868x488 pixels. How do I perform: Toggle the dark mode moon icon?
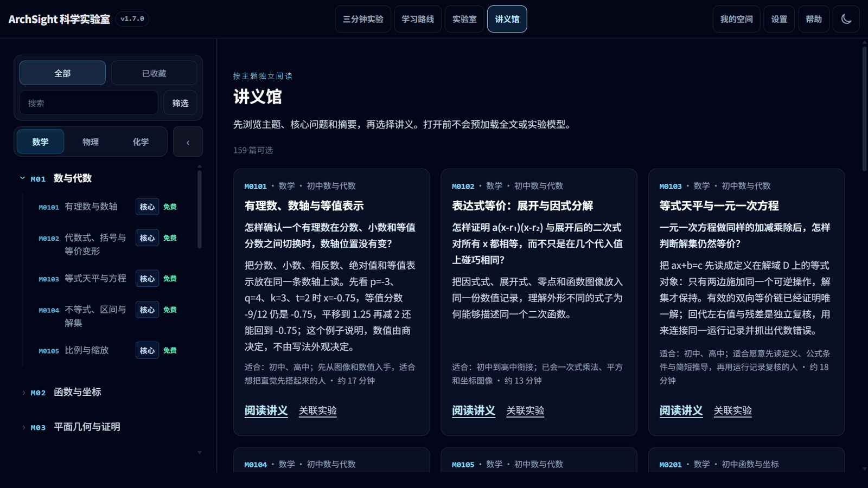tap(846, 19)
